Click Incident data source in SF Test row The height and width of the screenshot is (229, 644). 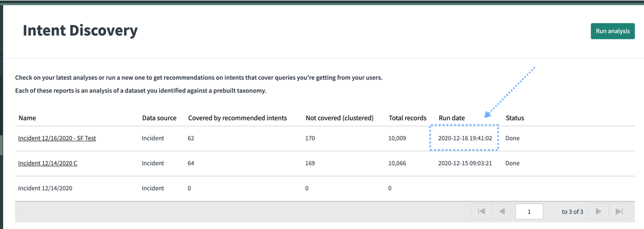[153, 138]
